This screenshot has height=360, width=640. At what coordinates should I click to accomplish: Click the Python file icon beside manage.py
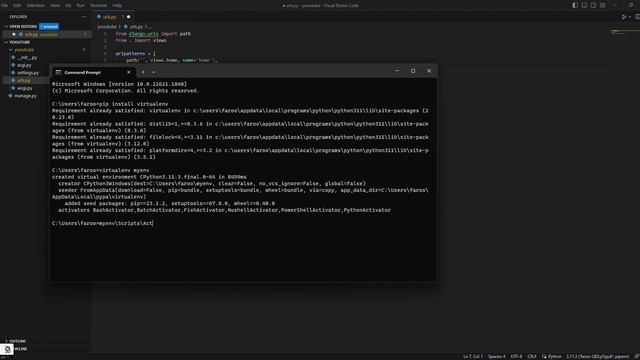pyautogui.click(x=11, y=96)
